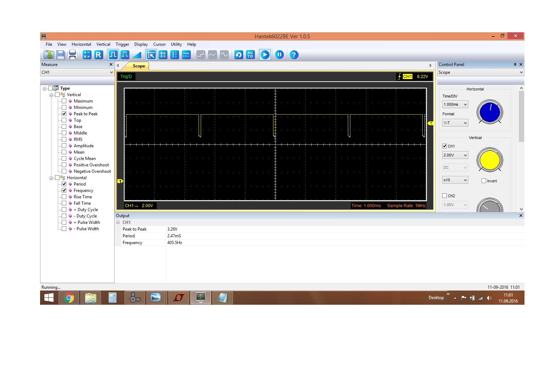Click the Print toolbar icon

pos(72,55)
